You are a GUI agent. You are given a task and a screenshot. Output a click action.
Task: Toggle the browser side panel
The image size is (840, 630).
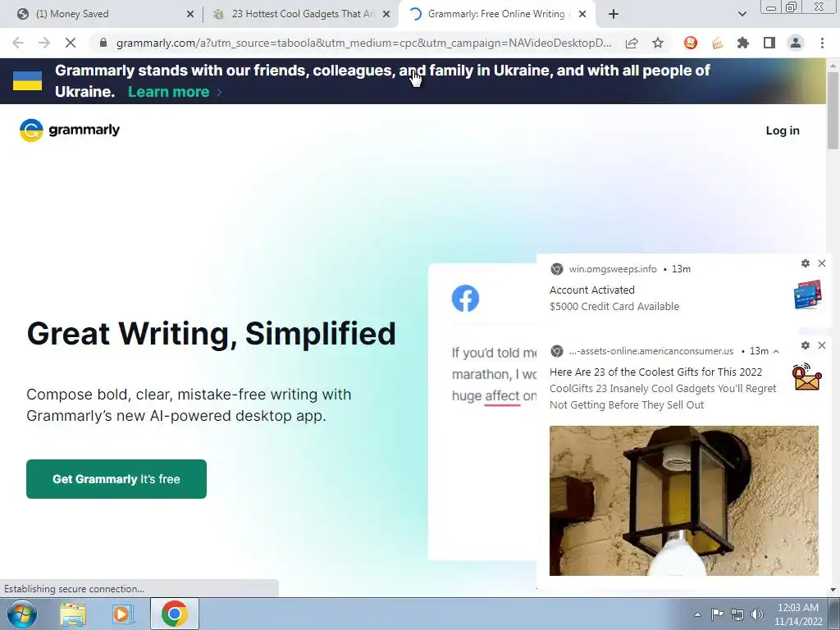[769, 43]
